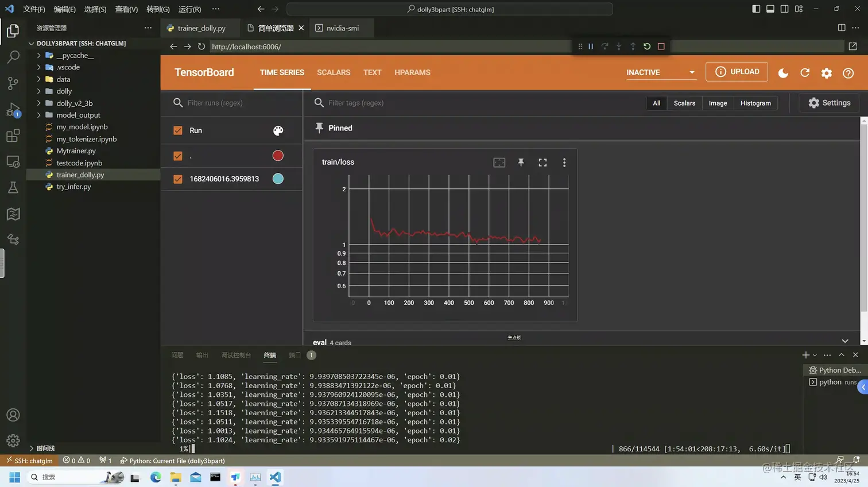Open the Testing flask view

point(13,187)
